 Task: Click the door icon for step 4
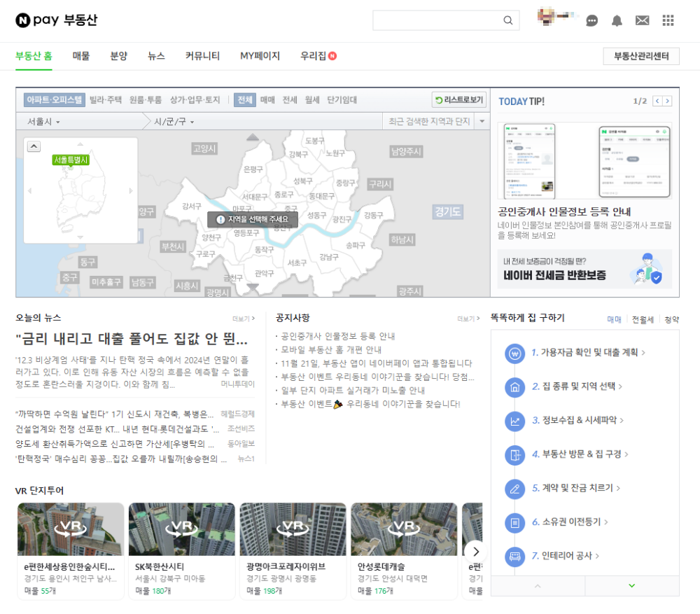coord(514,455)
